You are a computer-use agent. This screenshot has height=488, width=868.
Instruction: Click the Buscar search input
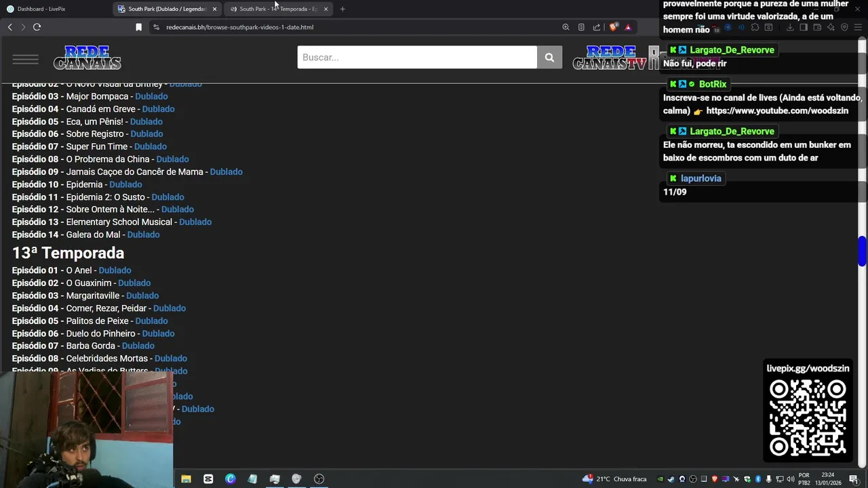417,58
